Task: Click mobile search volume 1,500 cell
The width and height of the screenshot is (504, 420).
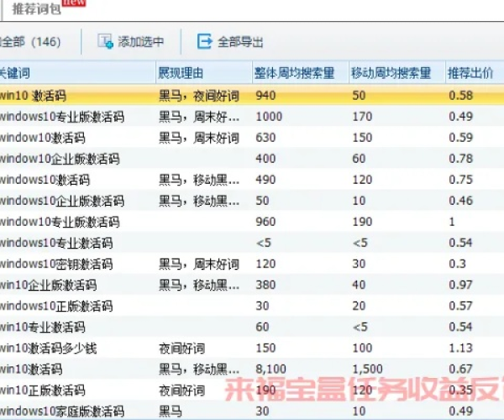Action: (x=367, y=370)
